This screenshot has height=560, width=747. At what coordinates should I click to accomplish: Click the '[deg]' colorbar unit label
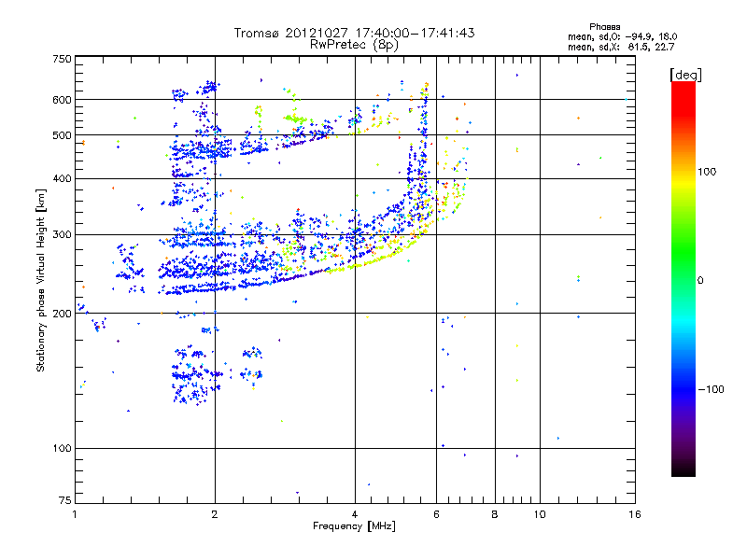point(685,75)
